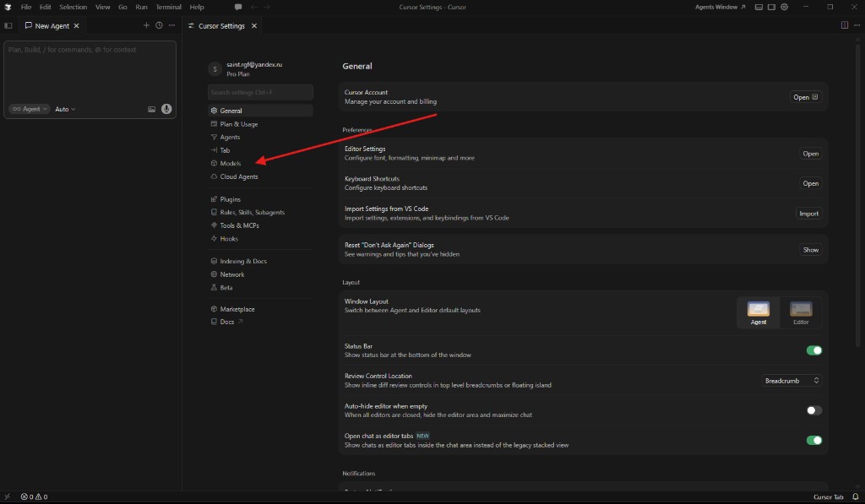Open the Terminal menu
865x504 pixels.
[x=168, y=7]
